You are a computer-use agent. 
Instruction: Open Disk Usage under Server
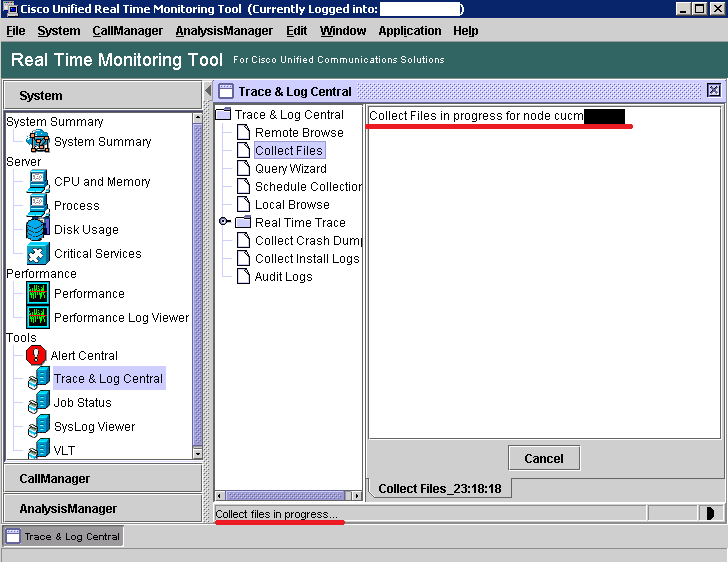[86, 229]
